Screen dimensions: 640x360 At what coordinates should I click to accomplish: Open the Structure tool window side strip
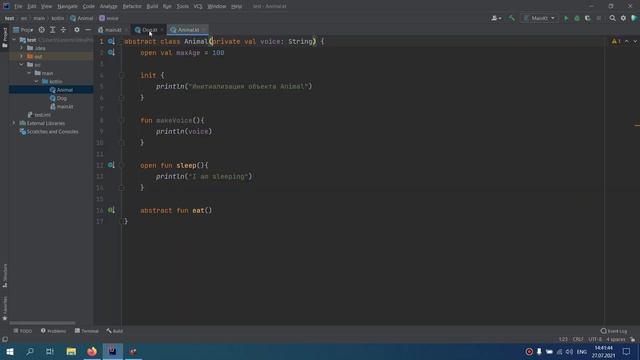[4, 276]
